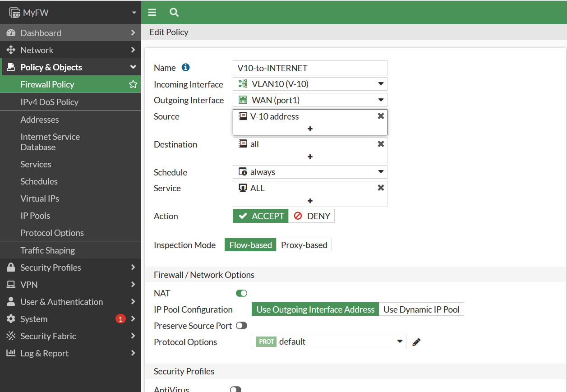Remove ALL entry from Service

[x=381, y=188]
